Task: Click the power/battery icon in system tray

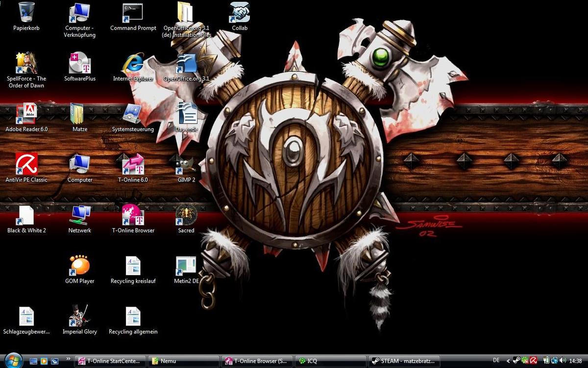Action: (x=546, y=361)
